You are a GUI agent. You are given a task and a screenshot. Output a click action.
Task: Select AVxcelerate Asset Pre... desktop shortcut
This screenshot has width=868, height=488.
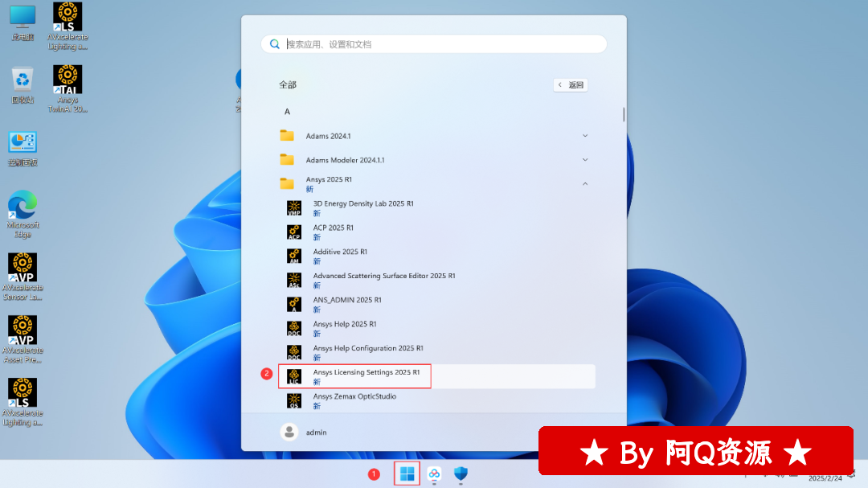[23, 339]
